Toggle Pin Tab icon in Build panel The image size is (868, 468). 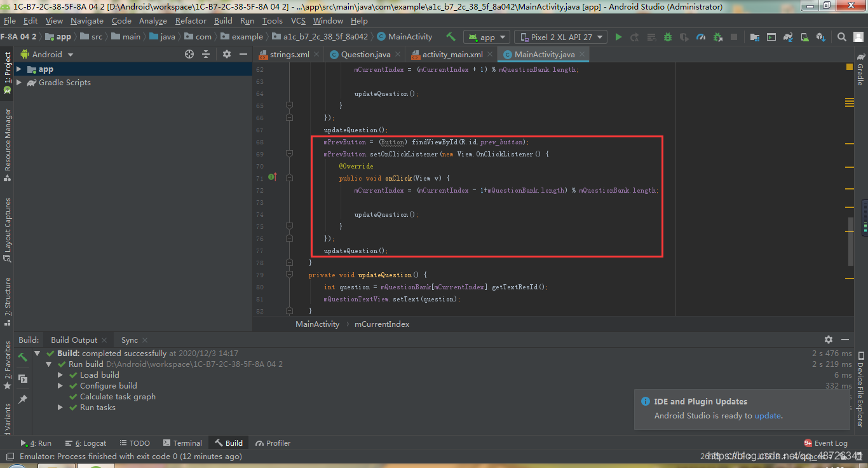[23, 399]
